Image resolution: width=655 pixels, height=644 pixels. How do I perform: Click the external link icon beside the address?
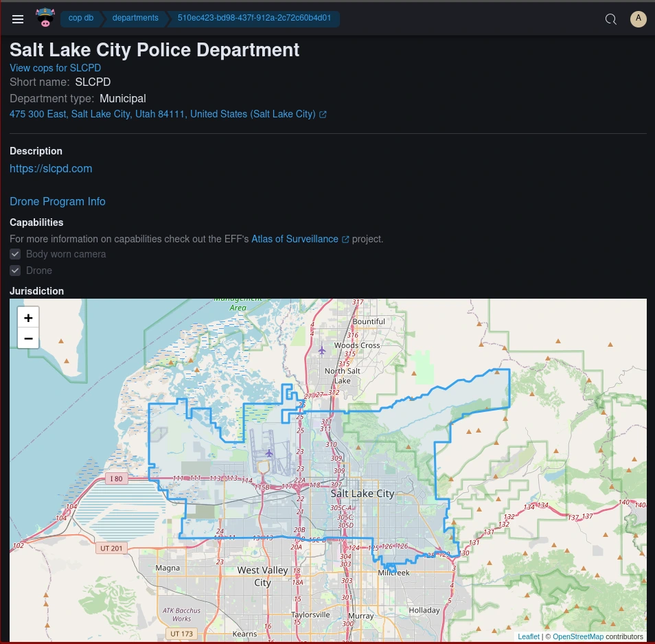[x=323, y=115]
